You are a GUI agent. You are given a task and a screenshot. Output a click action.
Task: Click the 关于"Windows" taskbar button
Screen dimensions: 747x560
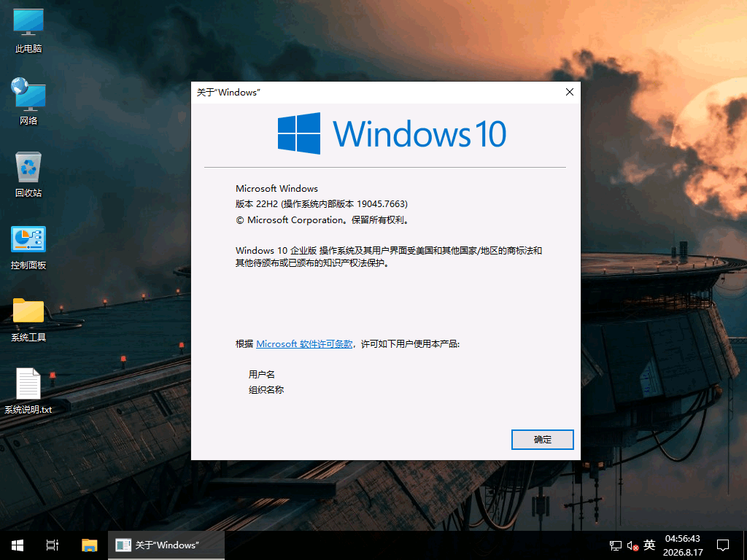coord(166,545)
